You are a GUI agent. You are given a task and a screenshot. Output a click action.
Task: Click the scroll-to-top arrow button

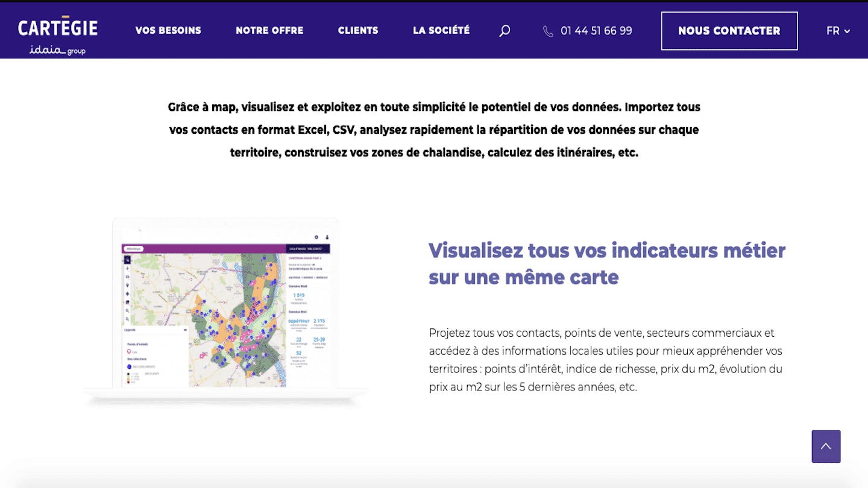pos(826,446)
